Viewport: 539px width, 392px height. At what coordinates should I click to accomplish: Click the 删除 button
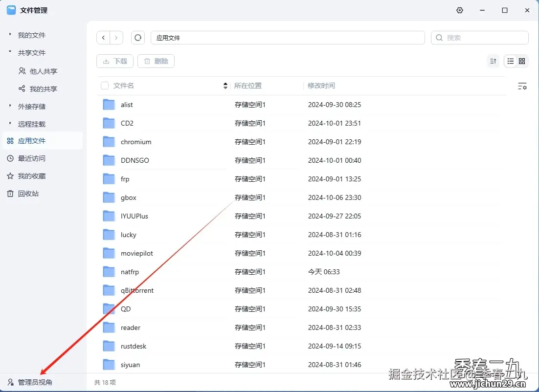point(156,61)
